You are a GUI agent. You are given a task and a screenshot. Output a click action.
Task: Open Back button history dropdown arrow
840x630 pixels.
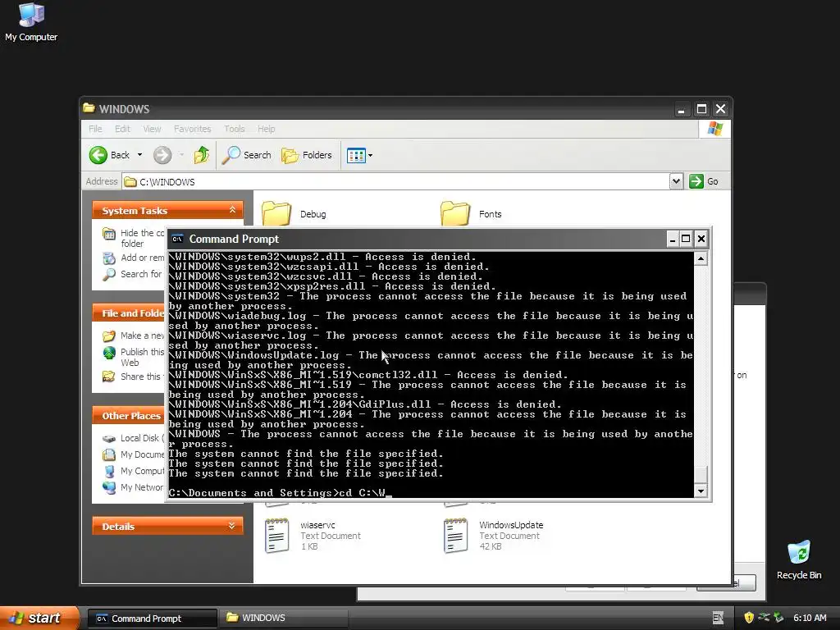point(139,155)
